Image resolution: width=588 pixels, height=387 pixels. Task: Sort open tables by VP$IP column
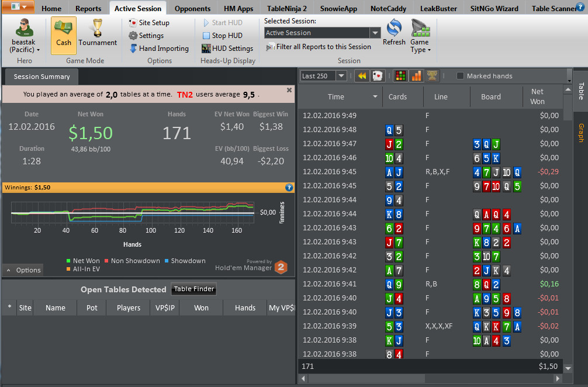pos(165,308)
